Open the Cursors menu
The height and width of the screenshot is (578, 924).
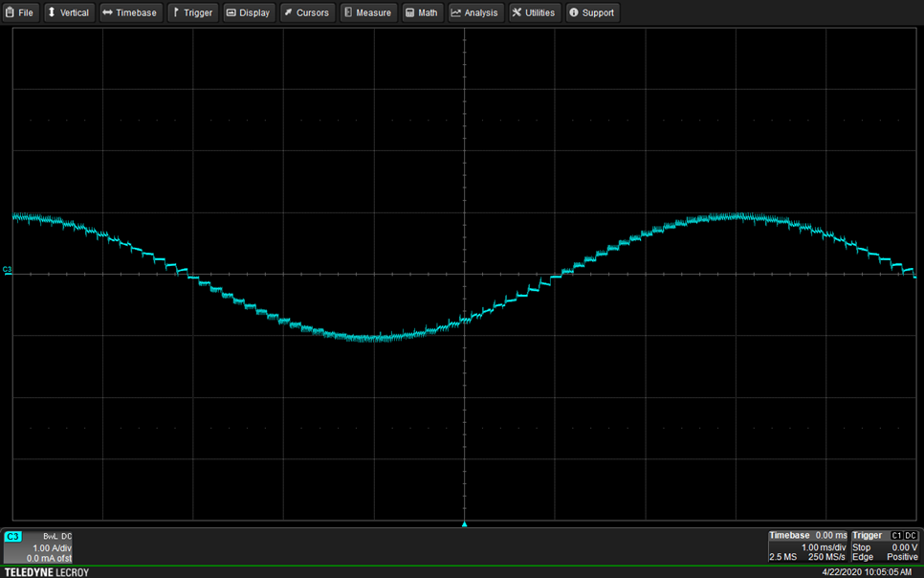[306, 12]
